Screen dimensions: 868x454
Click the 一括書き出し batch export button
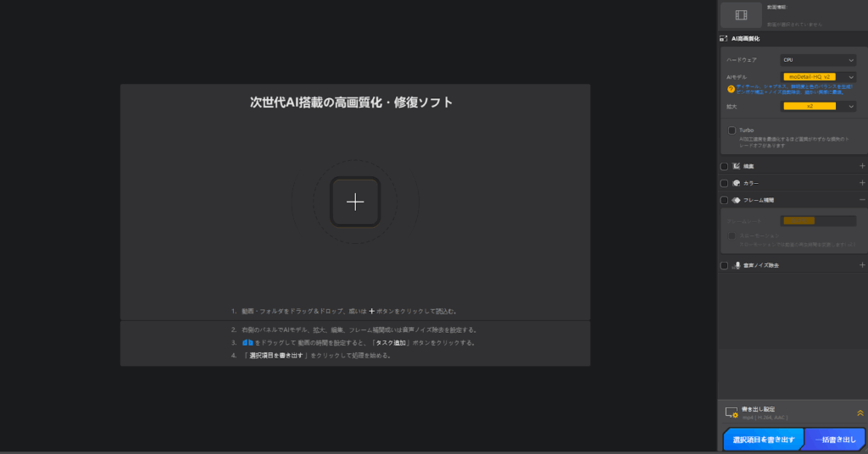coord(834,440)
